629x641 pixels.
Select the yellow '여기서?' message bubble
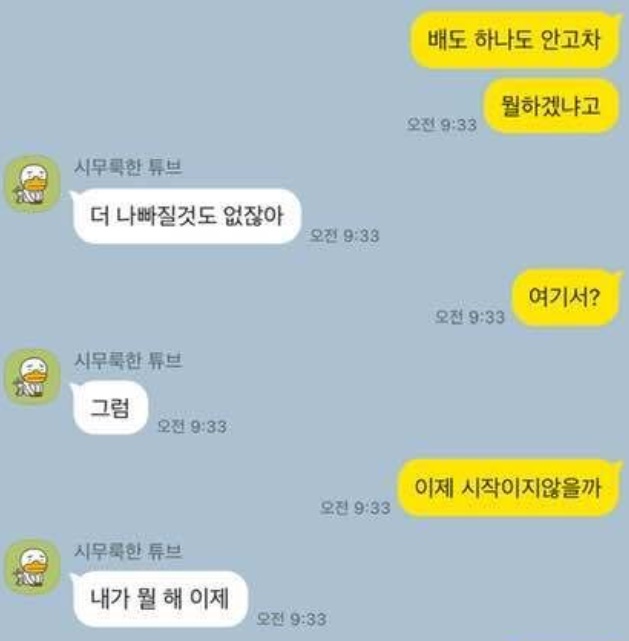566,297
